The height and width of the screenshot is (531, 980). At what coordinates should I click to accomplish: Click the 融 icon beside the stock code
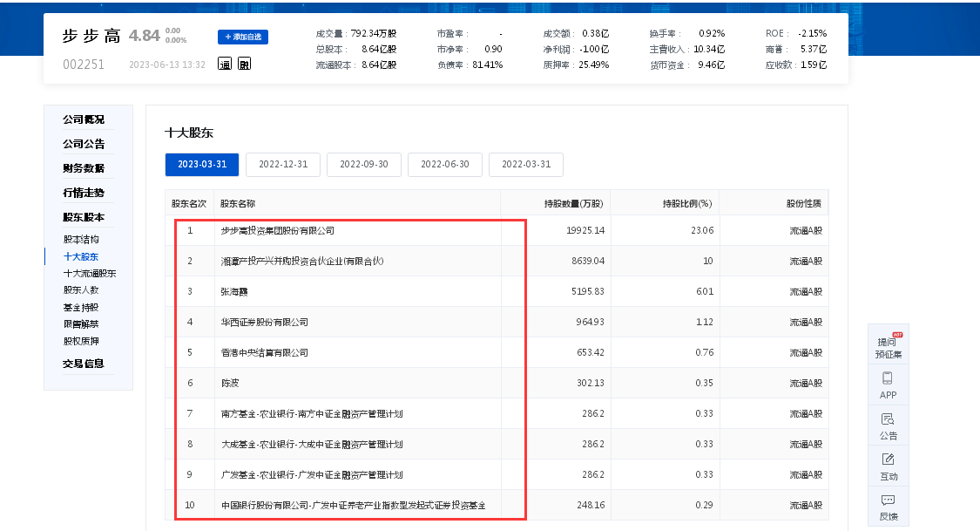245,64
